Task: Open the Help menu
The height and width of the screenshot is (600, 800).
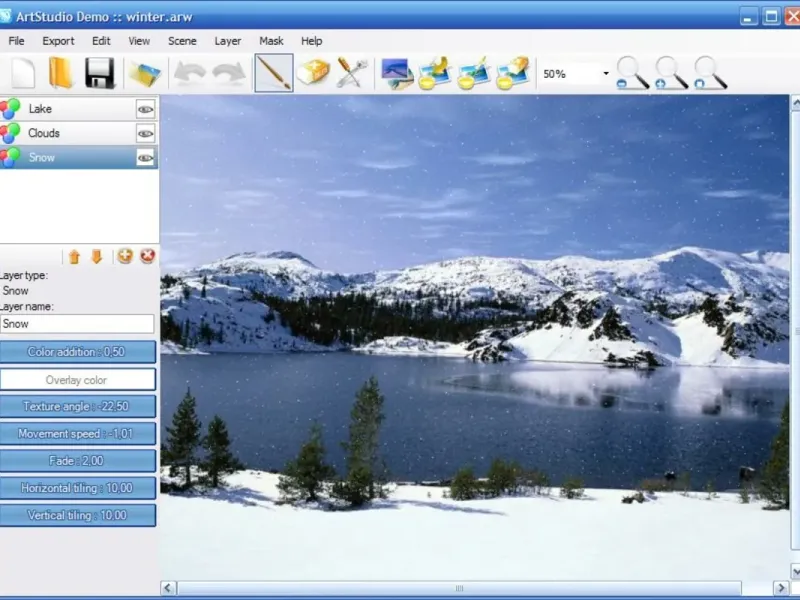Action: (x=311, y=41)
